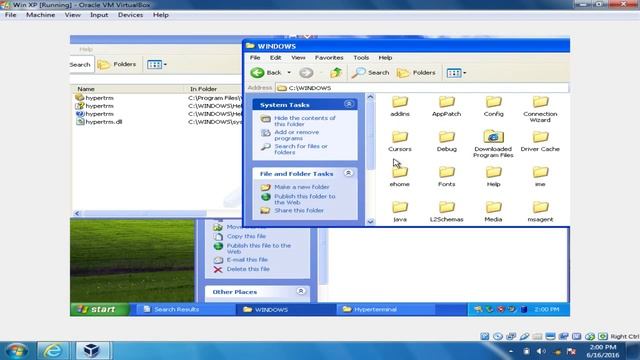The image size is (640, 360).
Task: Open View menu in WINDOWS explorer
Action: coord(298,58)
